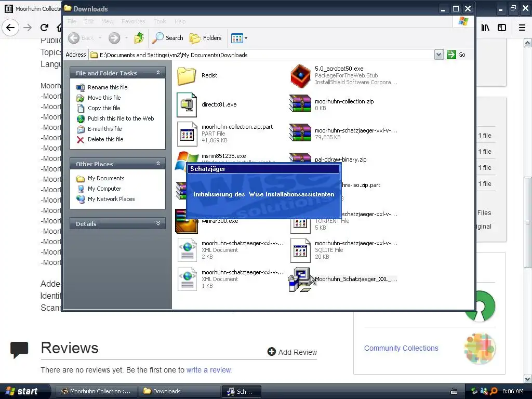Image resolution: width=532 pixels, height=399 pixels.
Task: Click E-mail this file
Action: pyautogui.click(x=104, y=129)
